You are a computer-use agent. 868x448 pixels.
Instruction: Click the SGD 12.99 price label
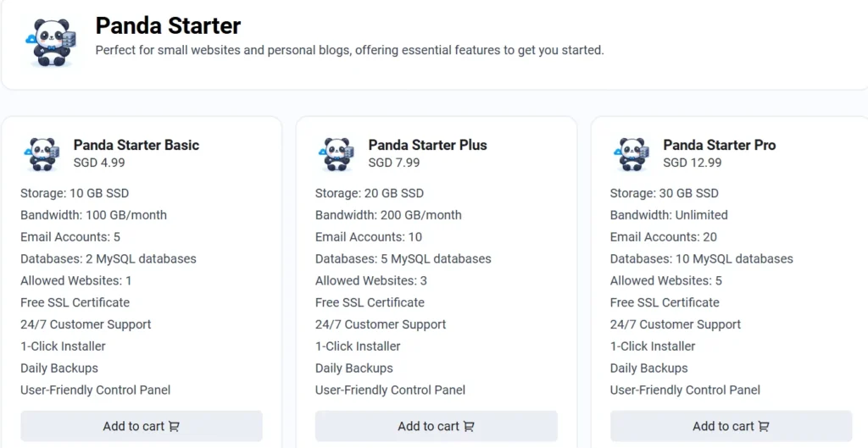pos(693,163)
